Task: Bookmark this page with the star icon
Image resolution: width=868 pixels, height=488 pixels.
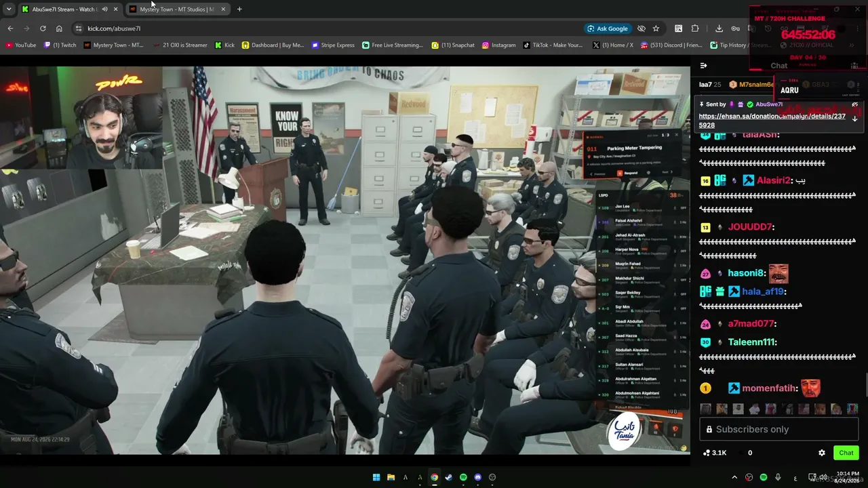Action: tap(656, 28)
